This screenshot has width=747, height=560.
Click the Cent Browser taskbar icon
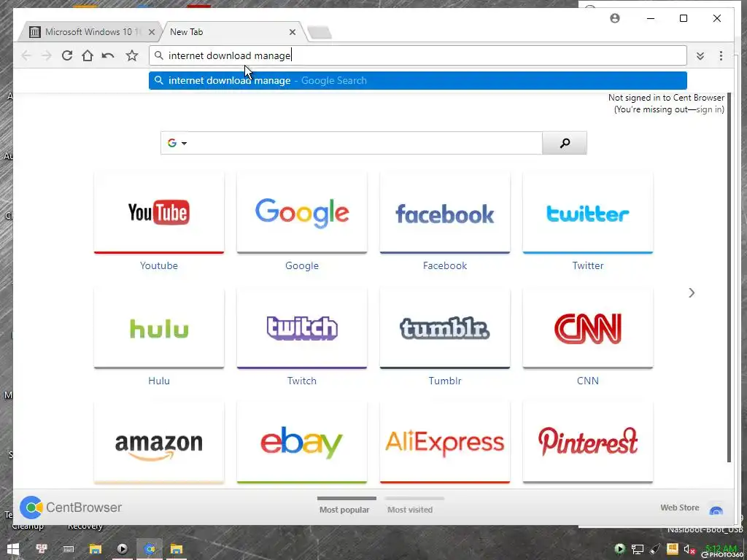(x=150, y=549)
